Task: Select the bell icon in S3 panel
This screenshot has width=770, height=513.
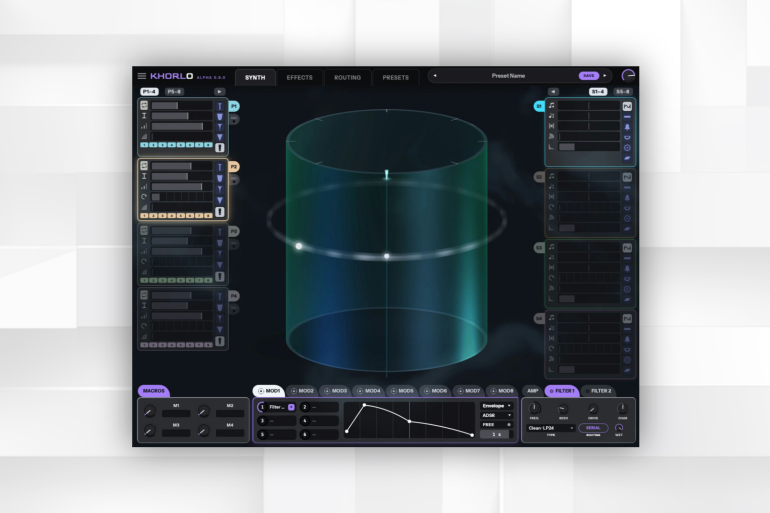Action: [x=627, y=269]
